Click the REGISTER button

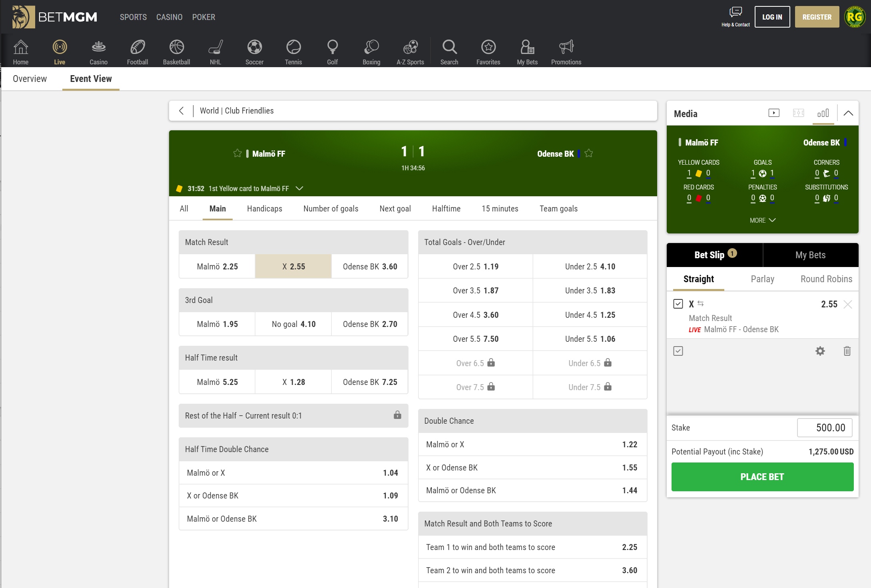coord(817,17)
